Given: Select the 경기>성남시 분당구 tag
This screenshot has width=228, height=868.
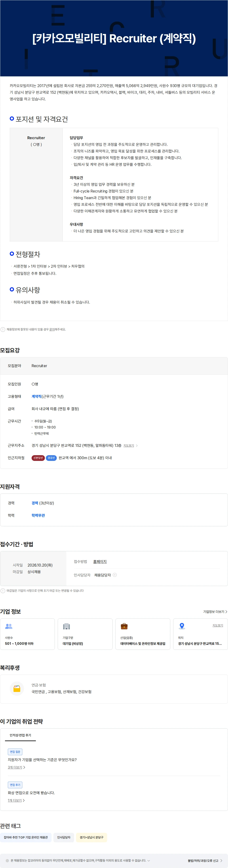Looking at the screenshot, I should (91, 837).
